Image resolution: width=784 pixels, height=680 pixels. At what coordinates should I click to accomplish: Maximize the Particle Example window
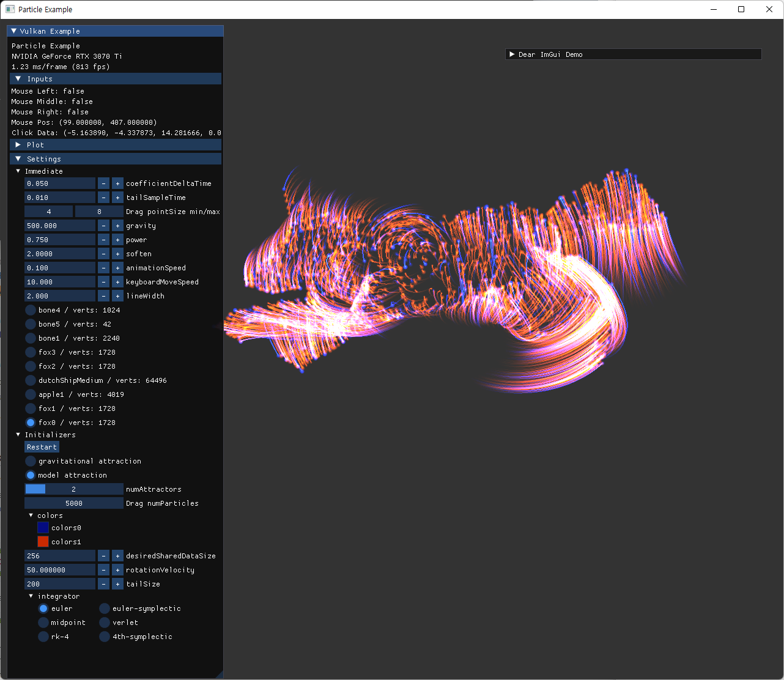(741, 9)
